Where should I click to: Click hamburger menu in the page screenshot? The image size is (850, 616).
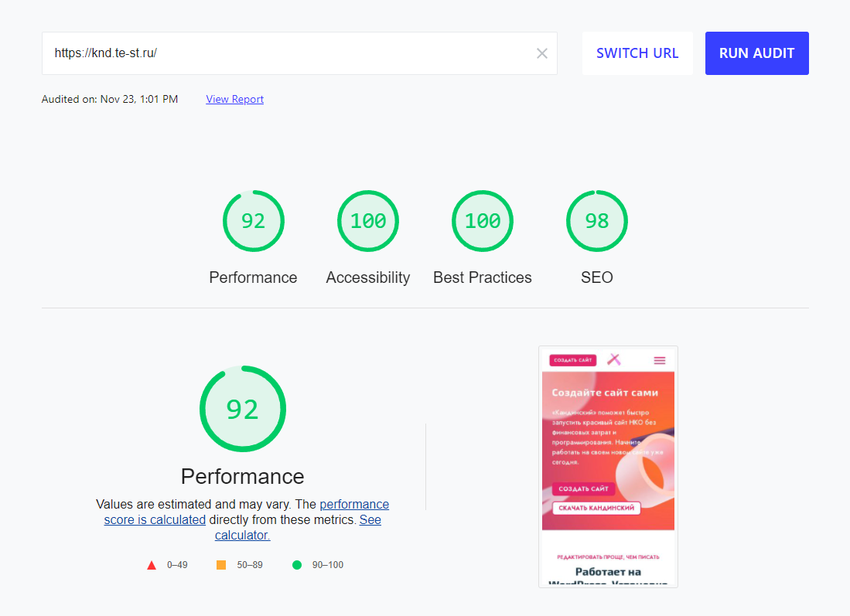[659, 360]
